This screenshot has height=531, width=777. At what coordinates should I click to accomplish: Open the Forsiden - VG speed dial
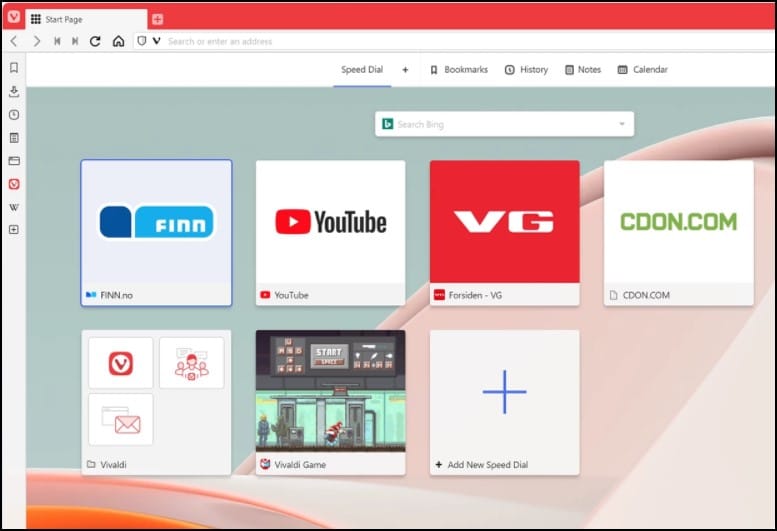504,233
